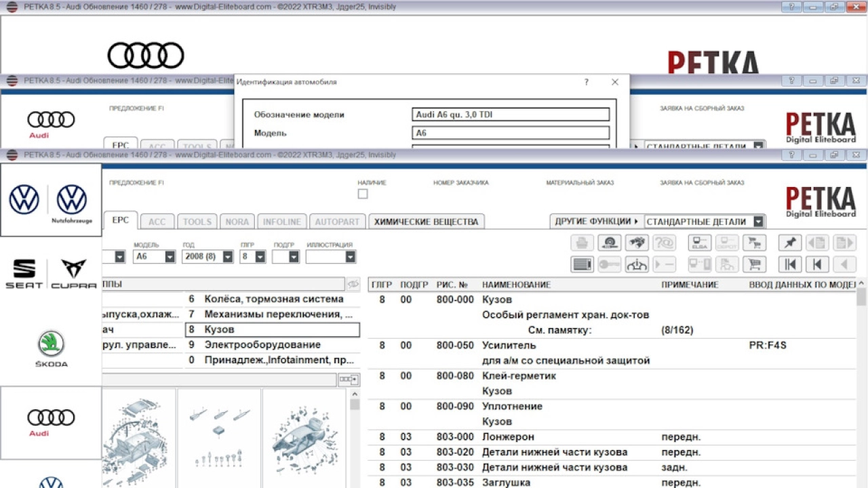Click the print icon in toolbar
Image resolution: width=868 pixels, height=488 pixels.
coord(583,243)
